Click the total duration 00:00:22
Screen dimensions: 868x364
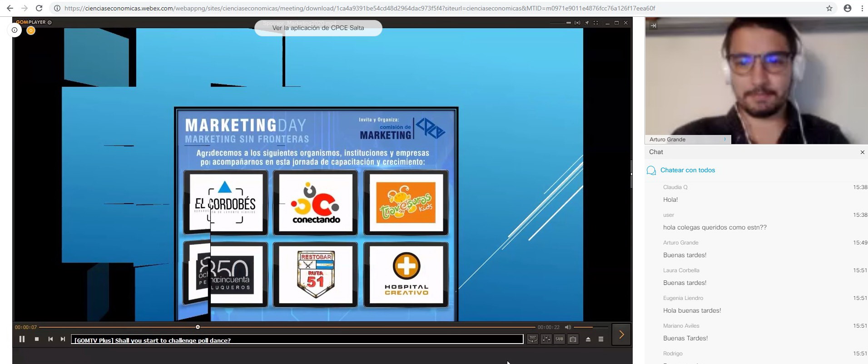pyautogui.click(x=549, y=327)
